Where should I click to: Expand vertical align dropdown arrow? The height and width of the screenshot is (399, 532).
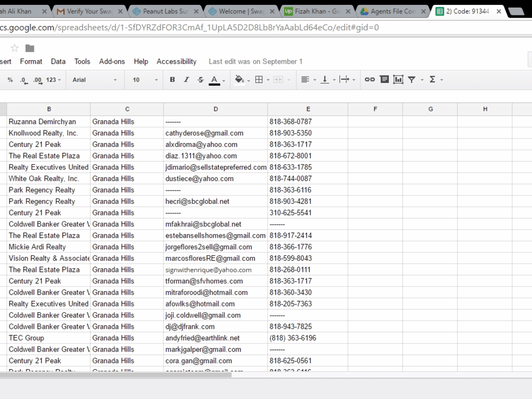334,80
